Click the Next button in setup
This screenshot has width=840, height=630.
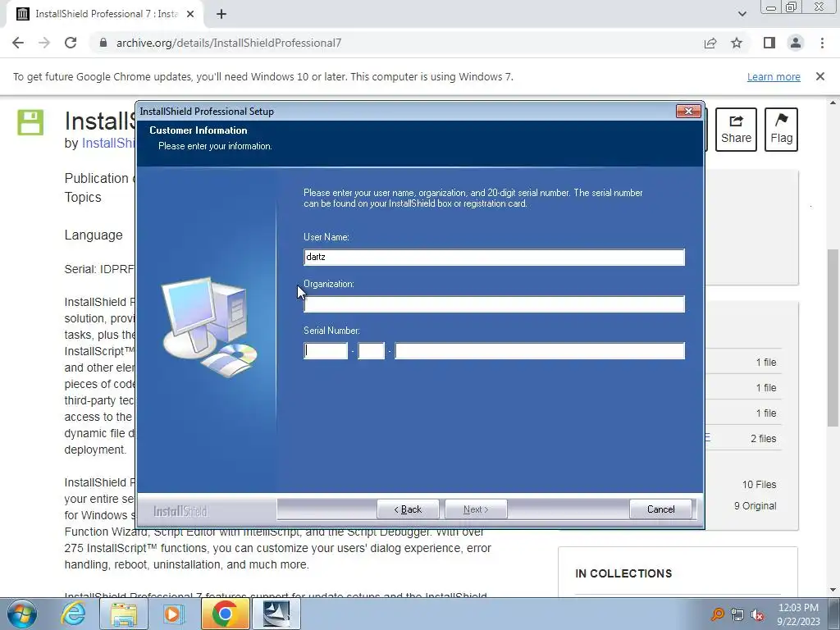tap(476, 509)
